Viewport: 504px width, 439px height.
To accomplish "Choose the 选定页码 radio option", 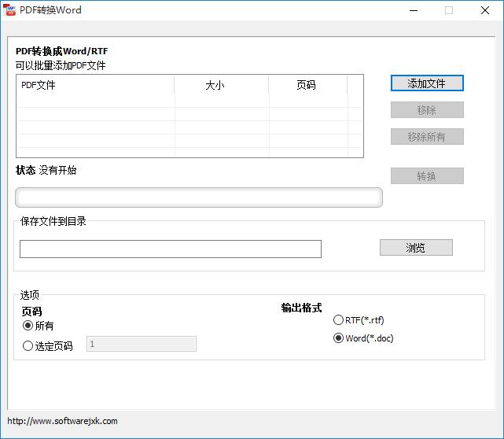I will [28, 346].
